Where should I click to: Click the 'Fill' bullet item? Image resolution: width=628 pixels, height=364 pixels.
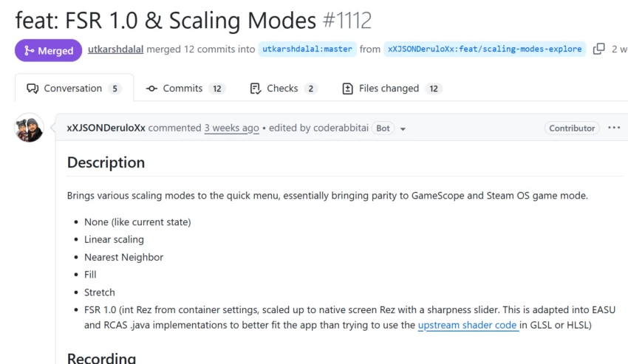click(90, 275)
